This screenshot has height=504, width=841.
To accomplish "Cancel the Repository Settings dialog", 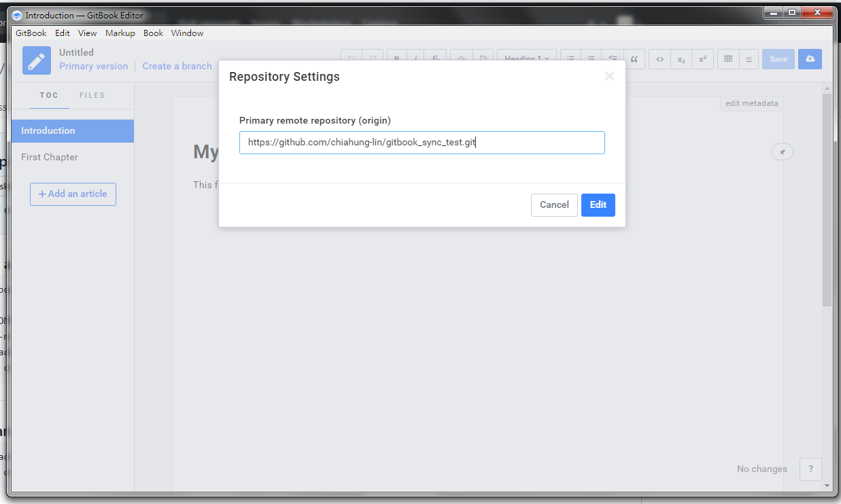I will (x=554, y=205).
